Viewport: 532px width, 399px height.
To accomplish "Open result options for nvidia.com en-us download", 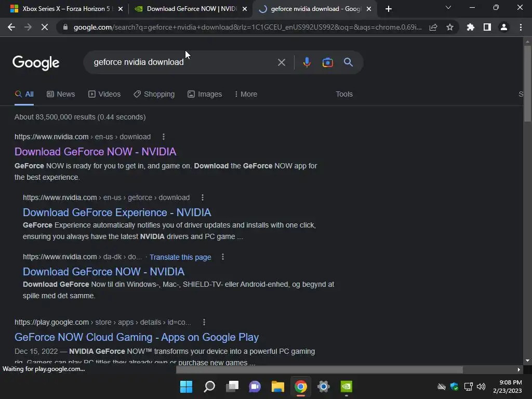I will 164,137.
